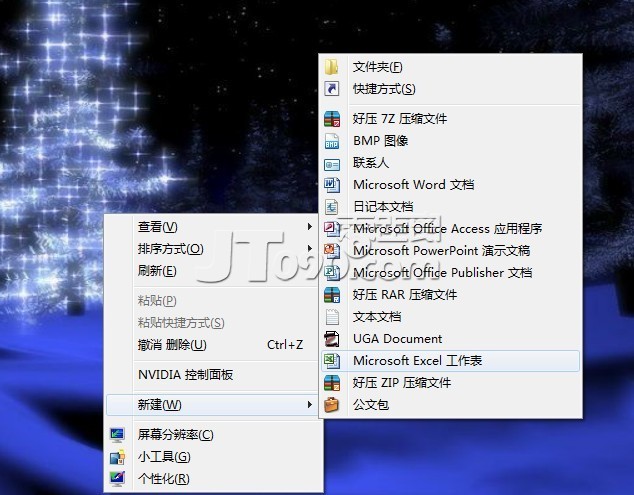
Task: Create a new Microsoft Office Access 应用程序
Action: [x=450, y=229]
